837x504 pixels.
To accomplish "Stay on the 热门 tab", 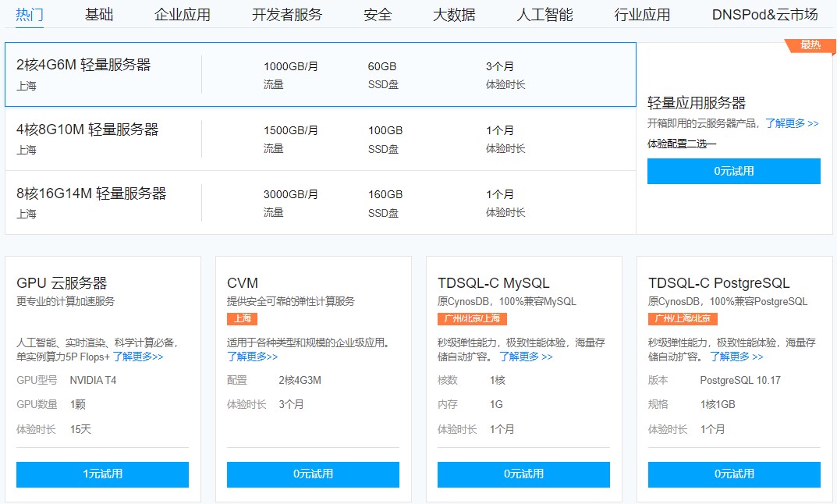I will (x=28, y=14).
